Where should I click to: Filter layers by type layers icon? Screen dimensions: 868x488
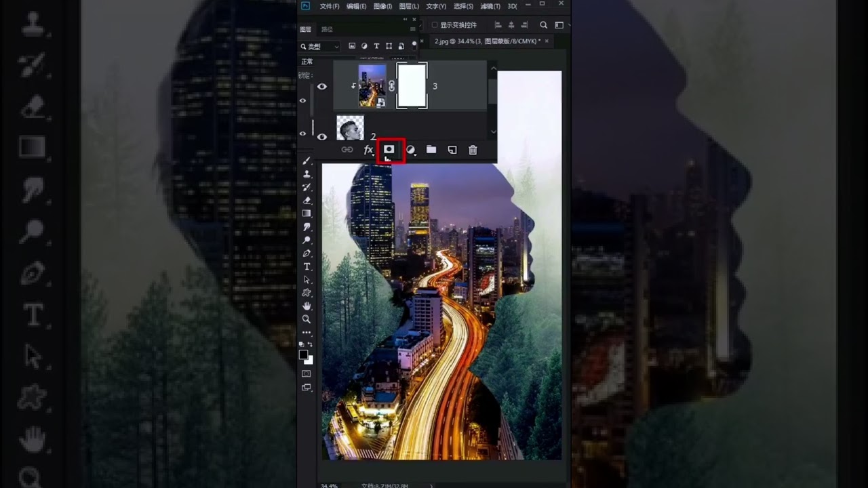(376, 46)
